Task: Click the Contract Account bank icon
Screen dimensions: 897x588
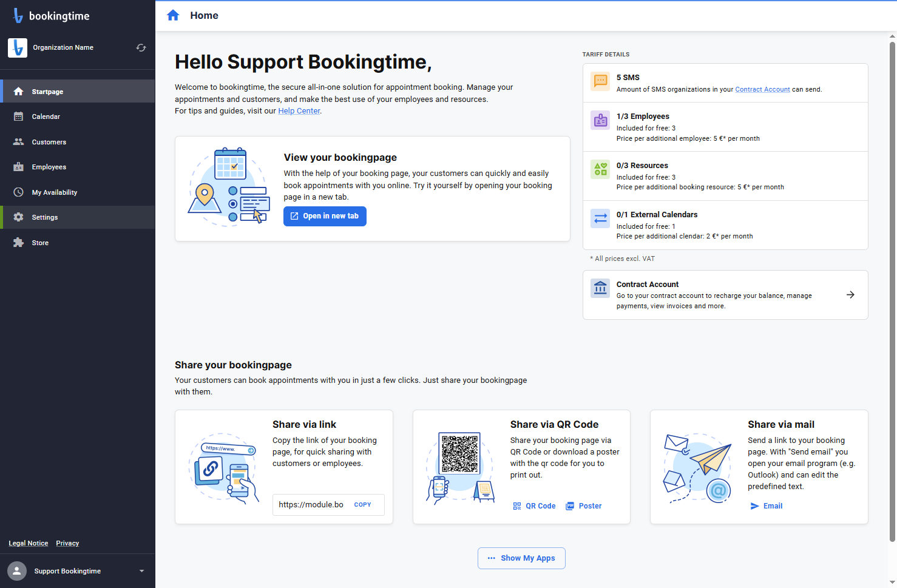Action: coord(600,288)
